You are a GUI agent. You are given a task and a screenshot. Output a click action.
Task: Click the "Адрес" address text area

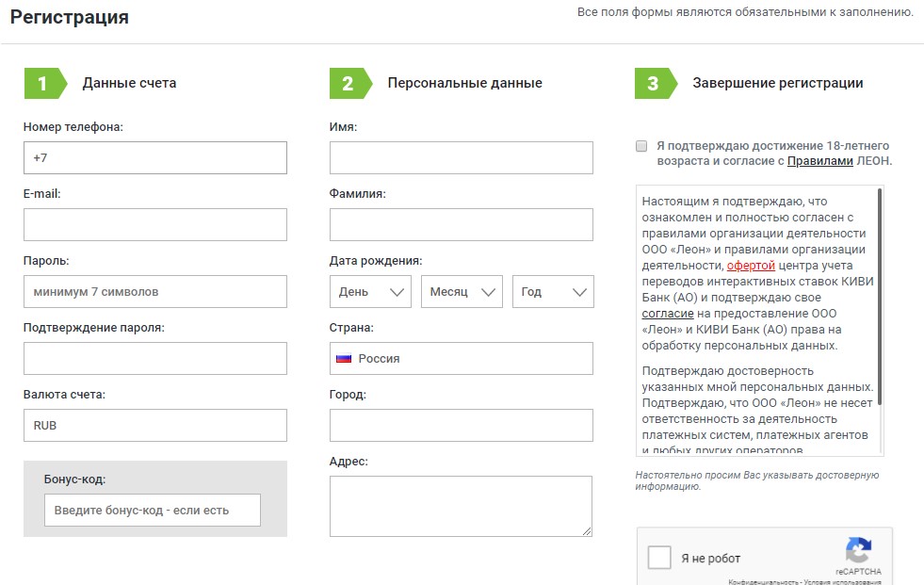[461, 506]
